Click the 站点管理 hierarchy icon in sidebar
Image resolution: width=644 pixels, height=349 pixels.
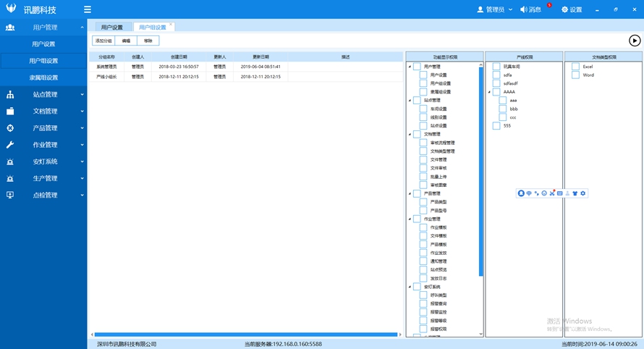[10, 95]
